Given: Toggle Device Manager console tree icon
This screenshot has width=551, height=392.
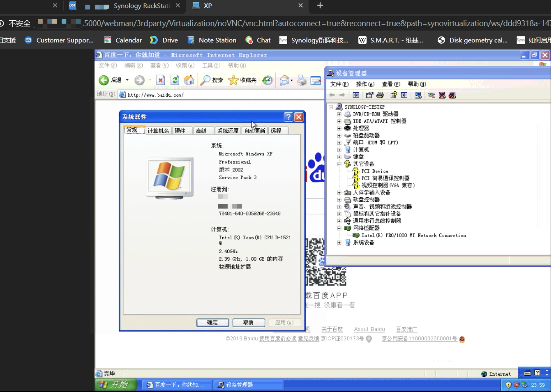Looking at the screenshot, I should (x=356, y=95).
